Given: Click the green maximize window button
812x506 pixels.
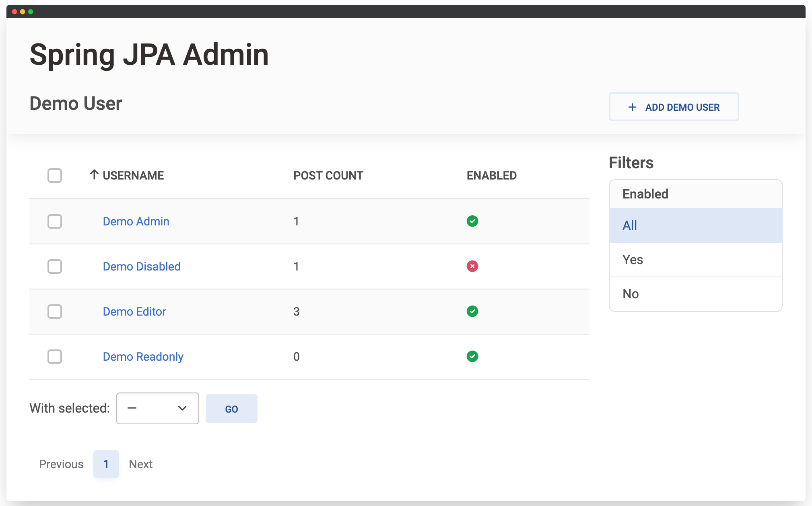Looking at the screenshot, I should tap(31, 12).
